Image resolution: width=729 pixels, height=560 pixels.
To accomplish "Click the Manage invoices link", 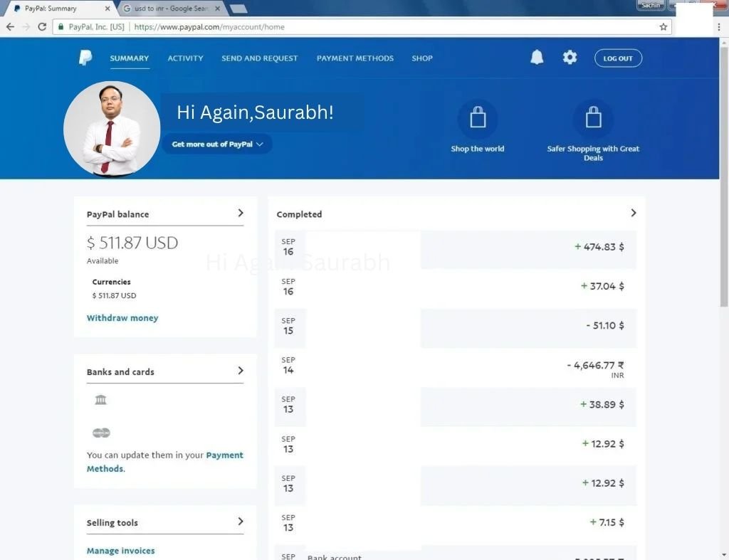I will (x=120, y=551).
